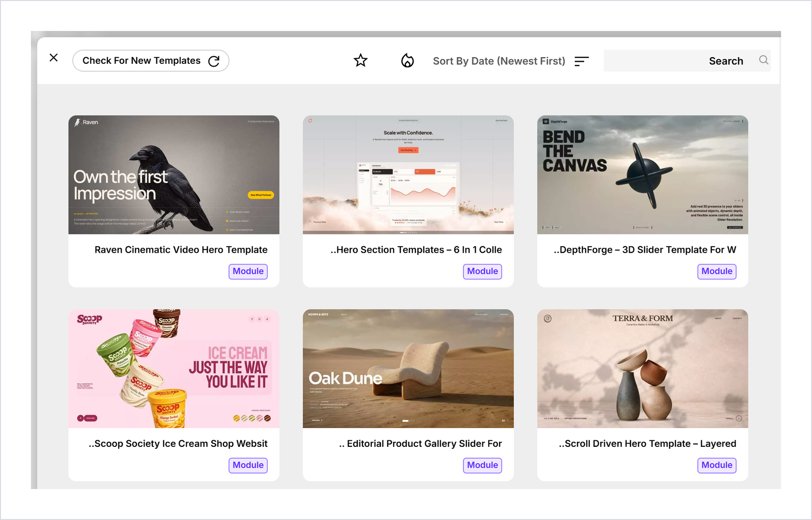Open DepthForge Bend The Canvas thumbnail
The image size is (812, 520).
[643, 175]
